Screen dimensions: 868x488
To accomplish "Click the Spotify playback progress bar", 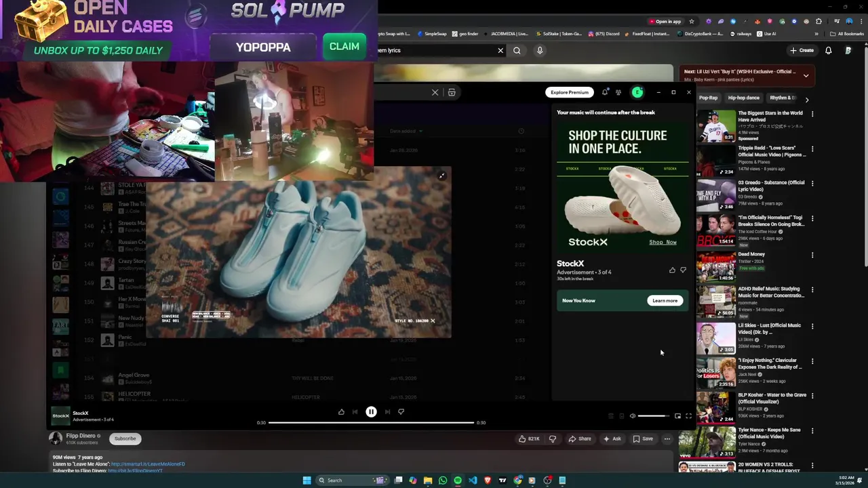I will pyautogui.click(x=371, y=422).
